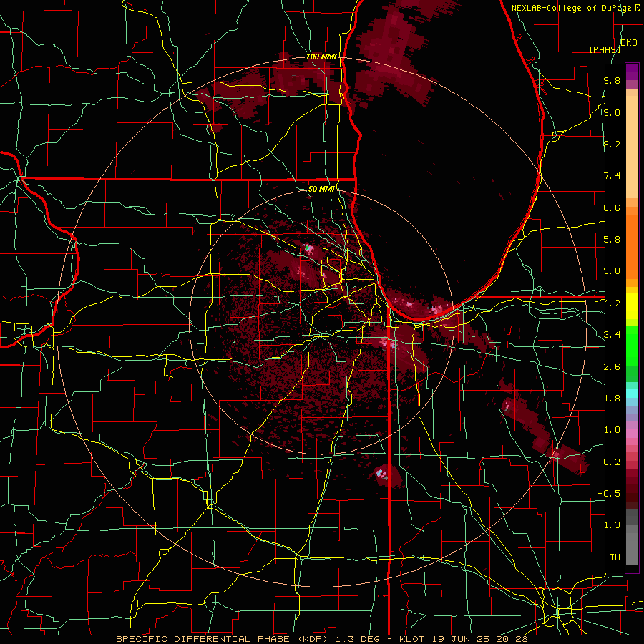Viewport: 644px width, 644px height.
Task: Click the 5.8 value on the scale
Action: pos(612,240)
